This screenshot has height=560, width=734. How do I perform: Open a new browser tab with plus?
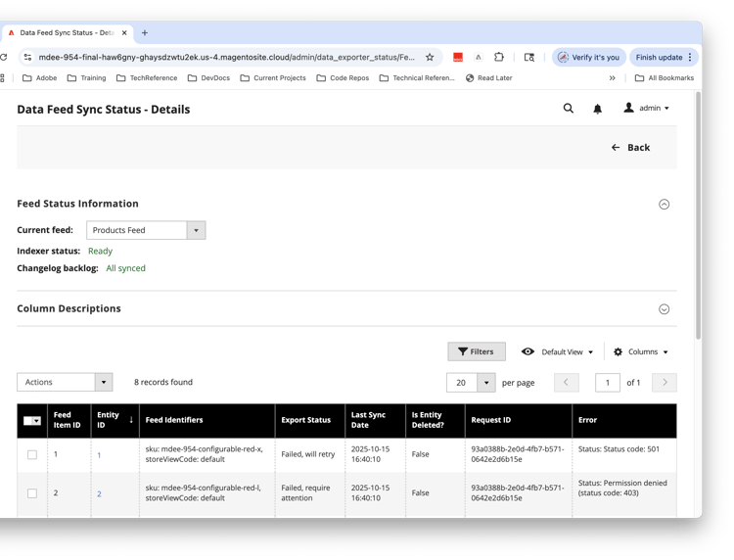[145, 32]
